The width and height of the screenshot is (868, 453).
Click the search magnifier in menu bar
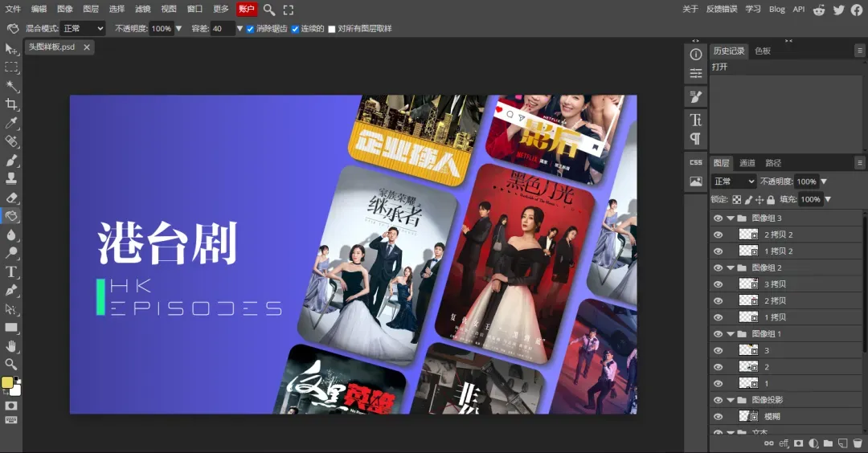point(269,10)
